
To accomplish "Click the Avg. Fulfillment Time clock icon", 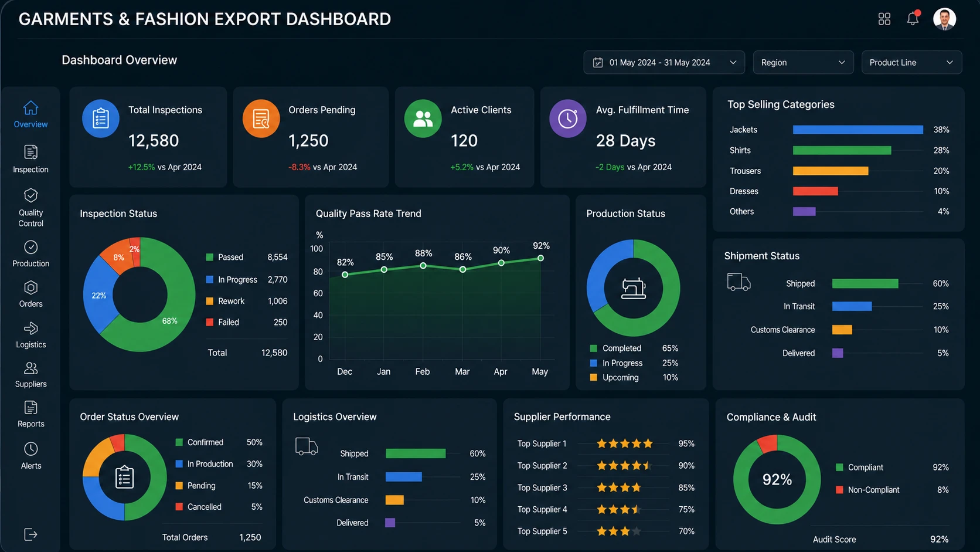I will click(567, 118).
